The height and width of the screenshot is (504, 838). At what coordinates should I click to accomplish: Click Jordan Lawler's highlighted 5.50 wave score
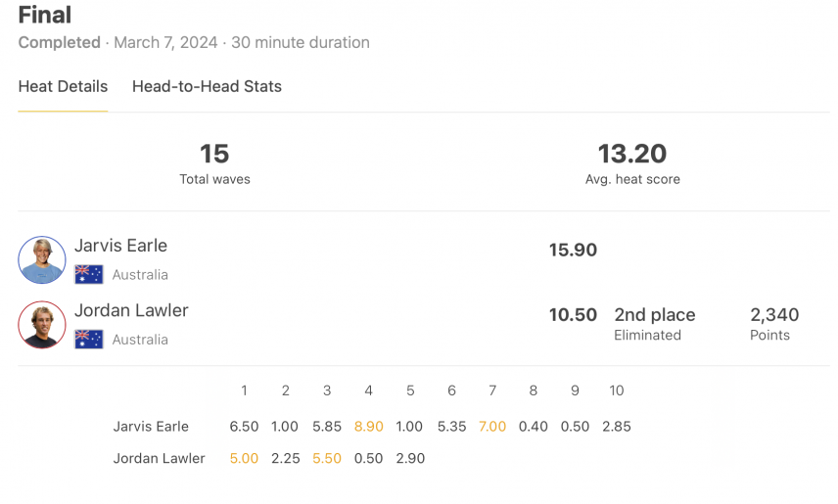click(x=327, y=458)
